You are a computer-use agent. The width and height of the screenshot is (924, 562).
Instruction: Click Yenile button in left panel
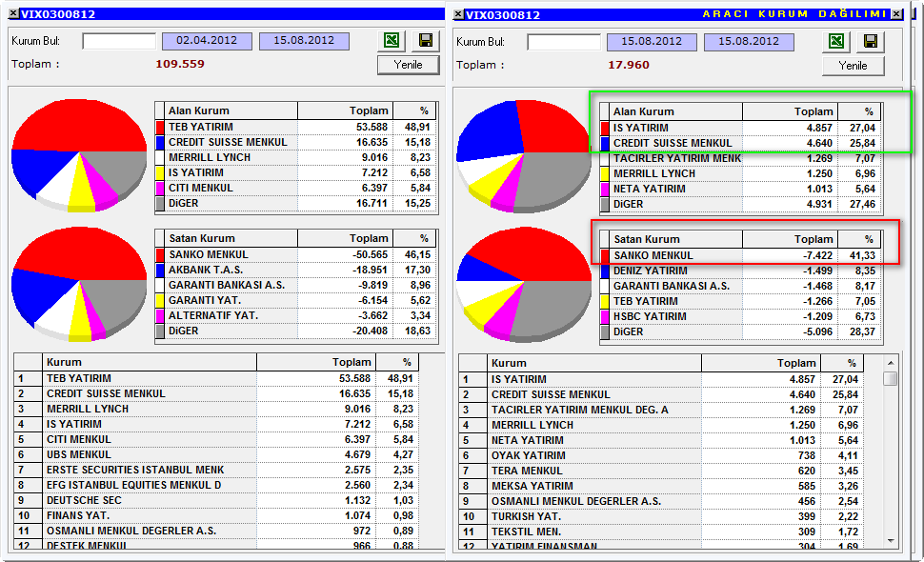click(409, 65)
